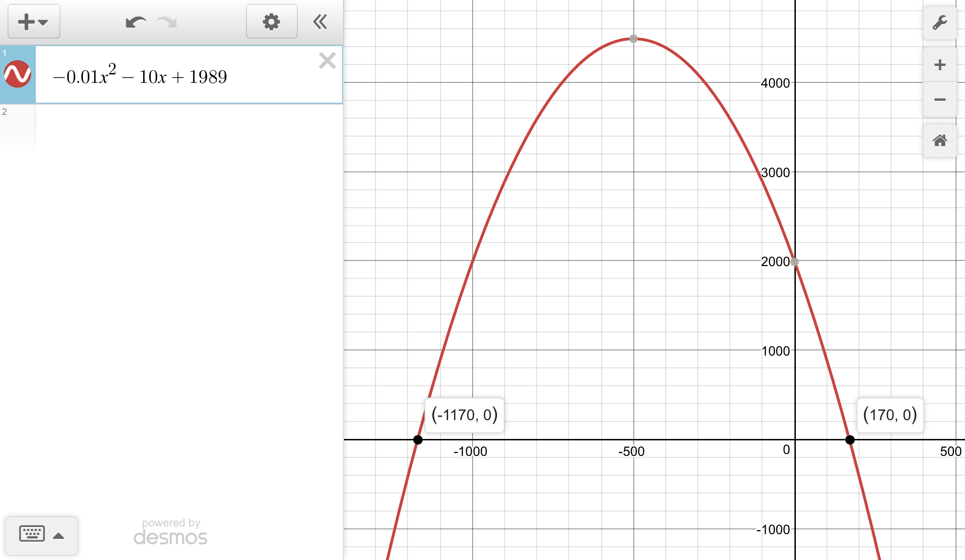The image size is (965, 560).
Task: Open Graph Settings wrench
Action: [x=940, y=23]
